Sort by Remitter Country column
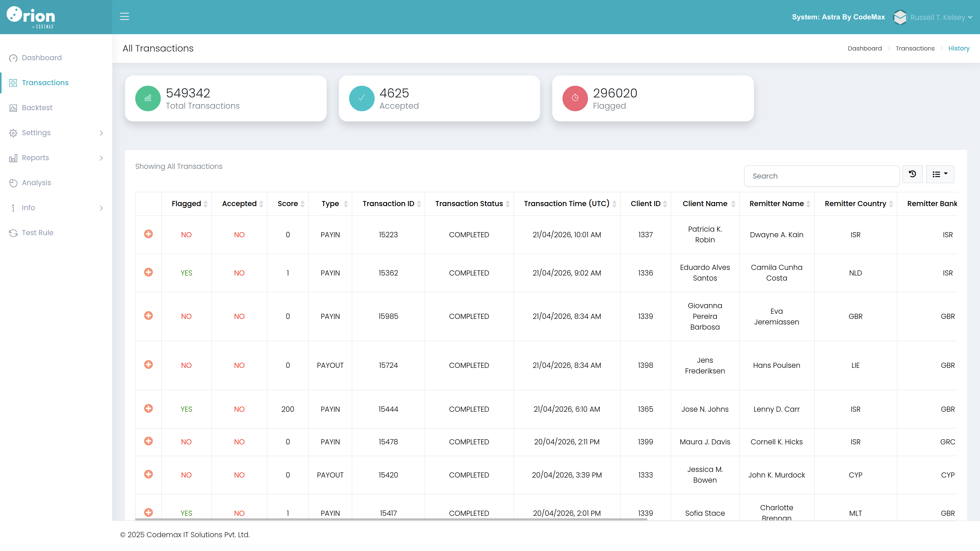This screenshot has height=551, width=980. 856,204
